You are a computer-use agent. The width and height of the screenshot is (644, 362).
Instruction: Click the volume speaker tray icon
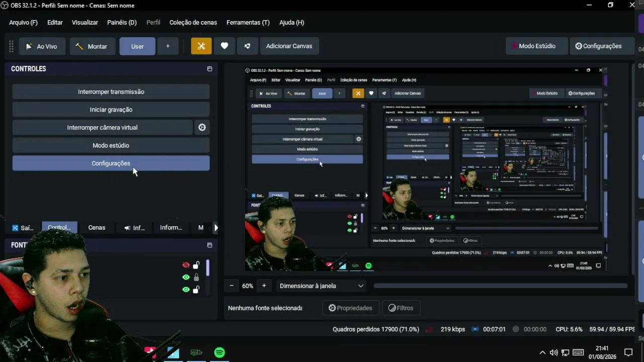click(554, 352)
